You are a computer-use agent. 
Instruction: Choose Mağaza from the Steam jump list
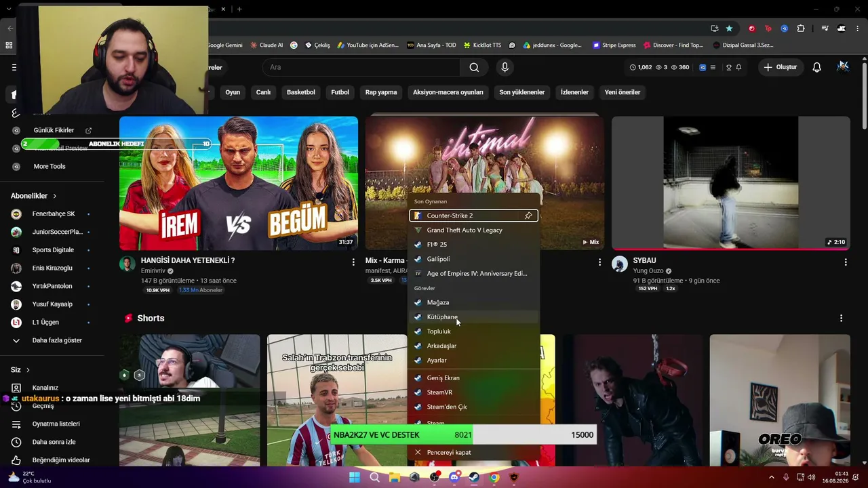[473, 302]
